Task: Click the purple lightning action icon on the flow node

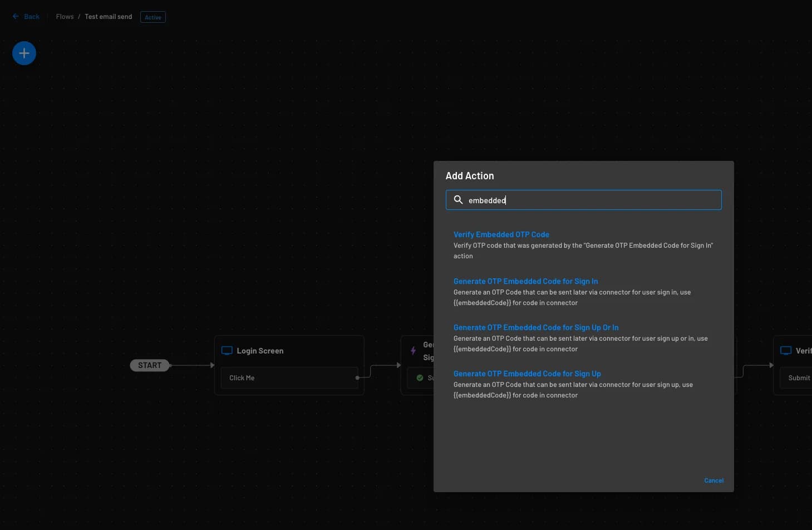Action: point(414,351)
